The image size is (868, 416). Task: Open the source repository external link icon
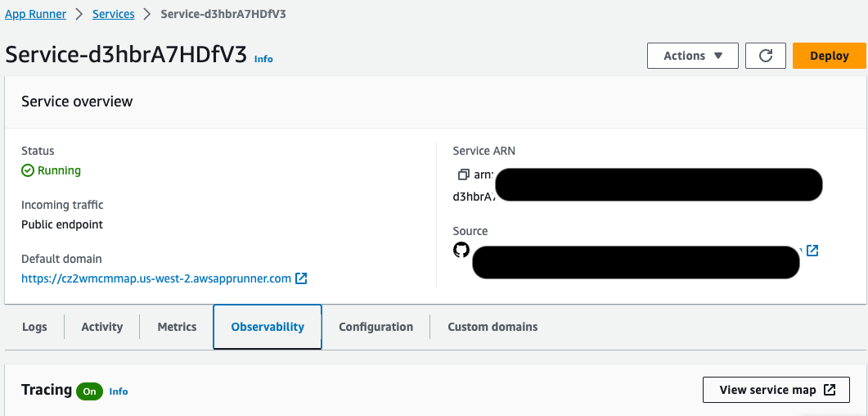(x=812, y=251)
